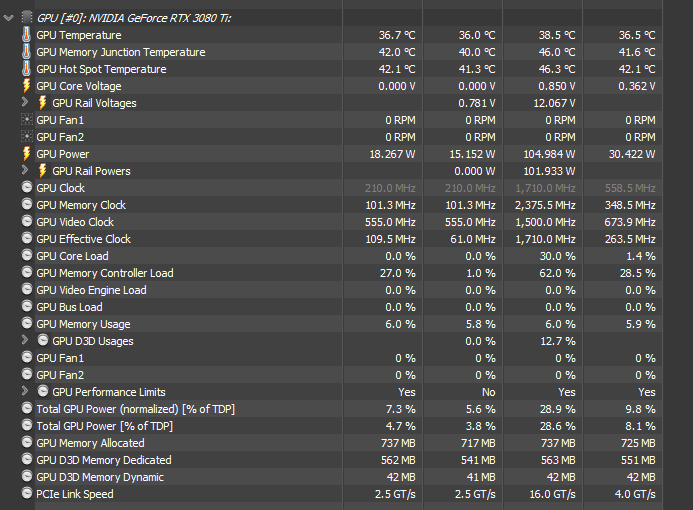Click the 16.0 GT/s PCIe Link Speed value
693x510 pixels.
tap(552, 494)
